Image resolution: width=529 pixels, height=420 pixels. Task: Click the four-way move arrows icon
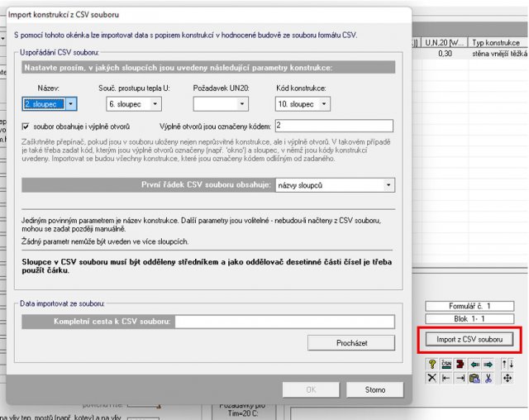coord(508,378)
